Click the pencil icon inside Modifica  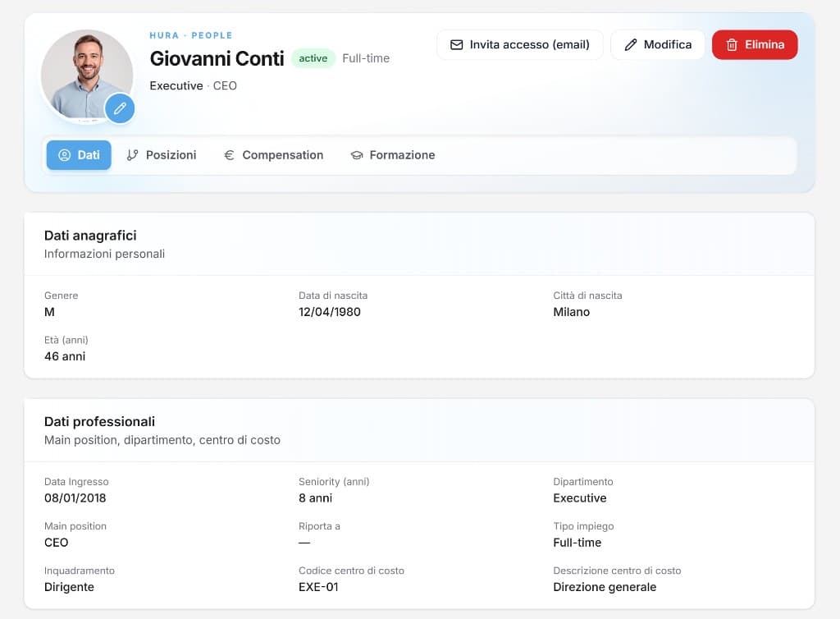pyautogui.click(x=631, y=45)
